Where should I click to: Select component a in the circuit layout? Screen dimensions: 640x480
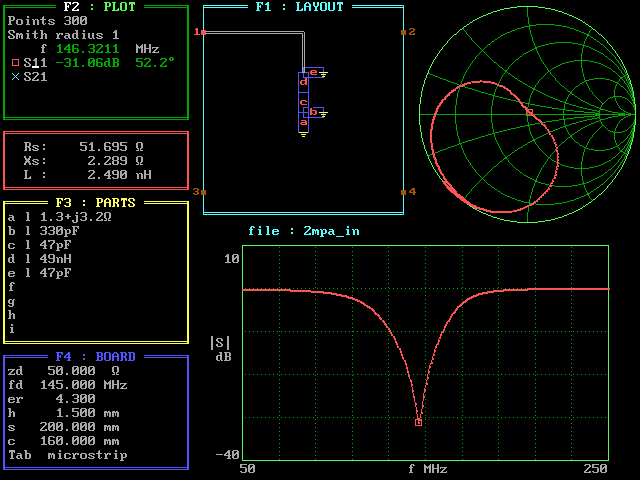coord(303,122)
